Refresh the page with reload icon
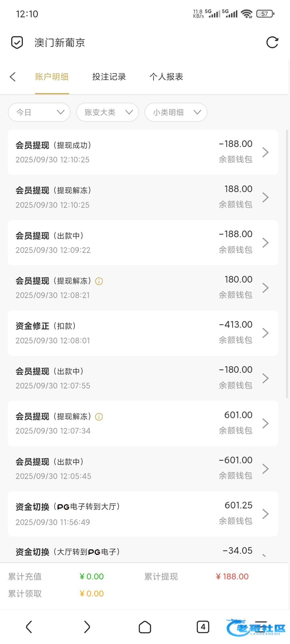 click(272, 42)
